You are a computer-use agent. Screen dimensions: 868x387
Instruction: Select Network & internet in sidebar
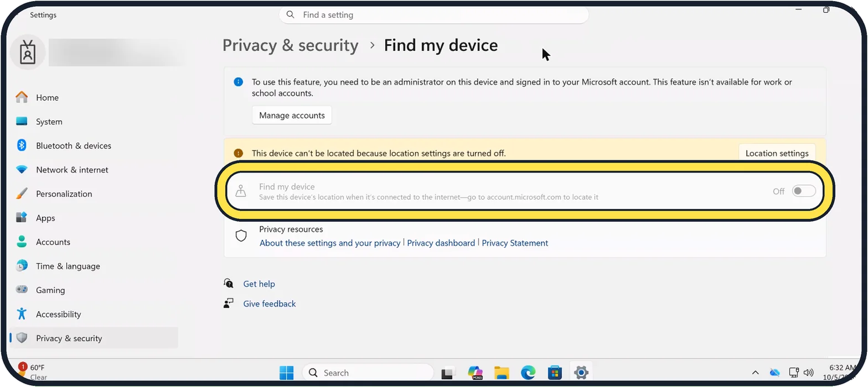[x=94, y=170]
